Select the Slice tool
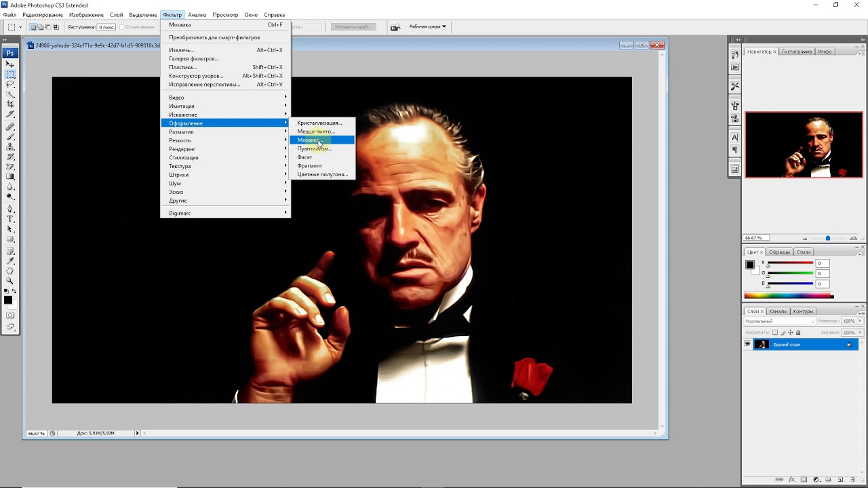 (x=10, y=114)
